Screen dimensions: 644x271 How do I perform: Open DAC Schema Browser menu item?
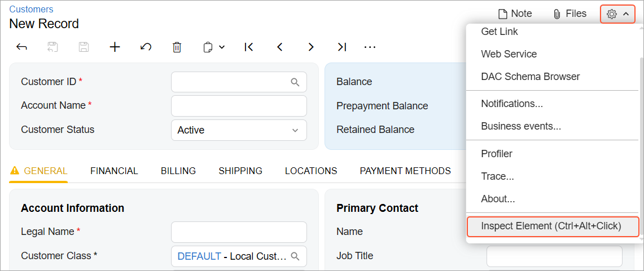[x=553, y=76]
